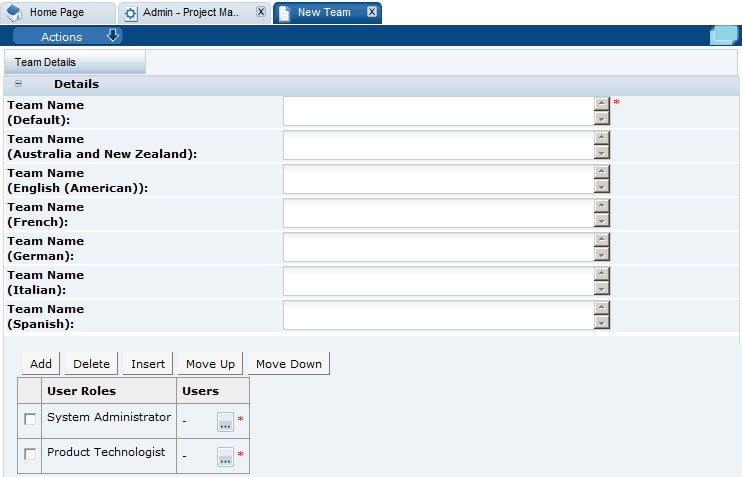The image size is (742, 477).
Task: Click scroll up arrow of Italian name field
Action: pyautogui.click(x=601, y=274)
